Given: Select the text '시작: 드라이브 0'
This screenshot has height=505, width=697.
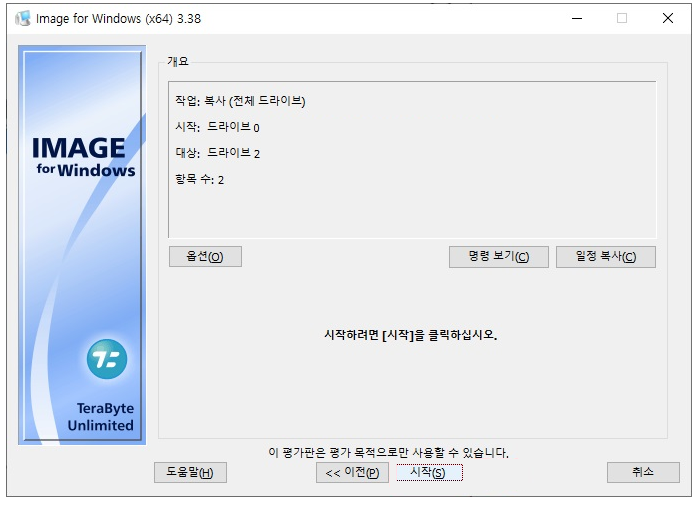Looking at the screenshot, I should pyautogui.click(x=217, y=127).
